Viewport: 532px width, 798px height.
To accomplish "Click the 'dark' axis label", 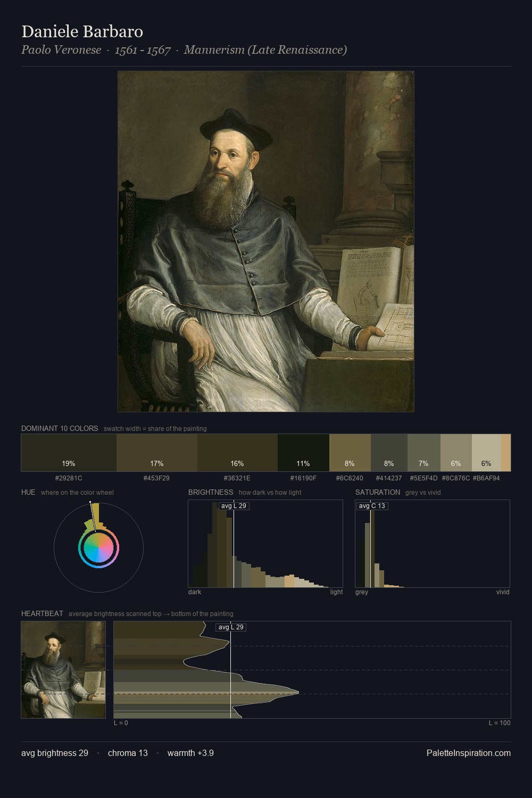I will (195, 592).
